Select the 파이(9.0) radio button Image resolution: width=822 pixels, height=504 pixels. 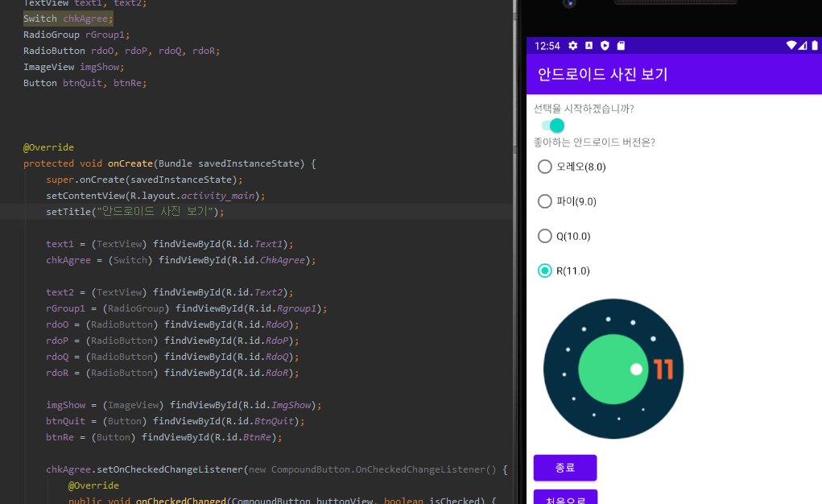pos(567,201)
